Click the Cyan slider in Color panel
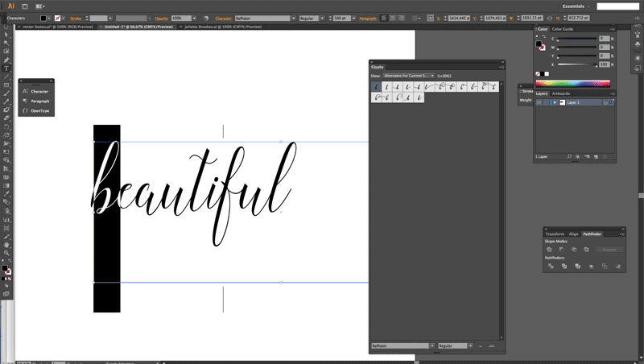 click(576, 39)
